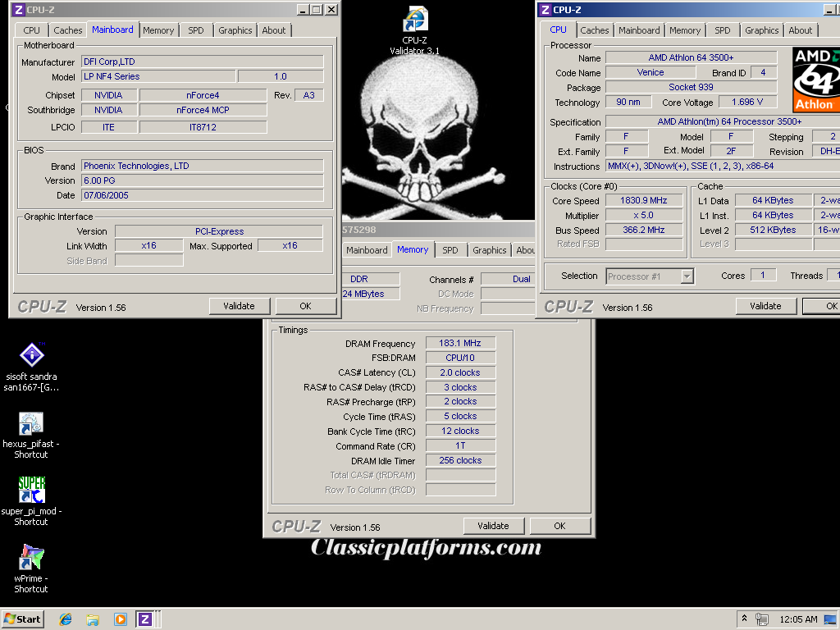Click Validate in the CPU window

[765, 306]
